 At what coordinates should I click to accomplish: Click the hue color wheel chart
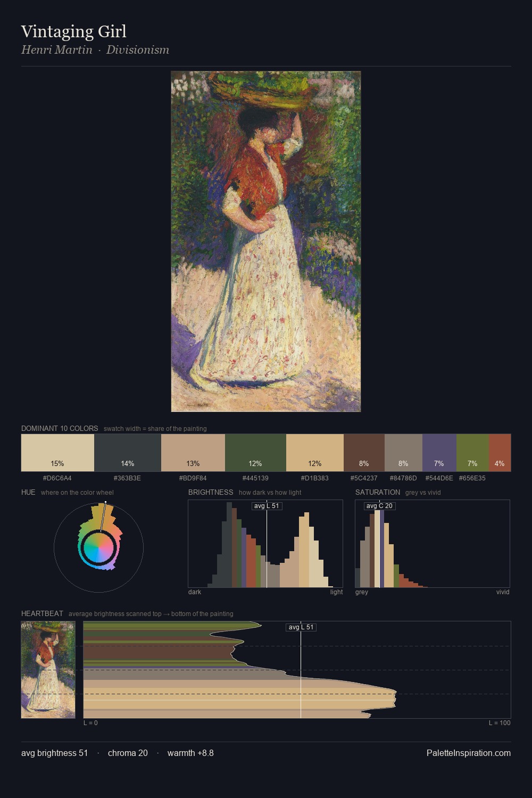click(x=98, y=547)
